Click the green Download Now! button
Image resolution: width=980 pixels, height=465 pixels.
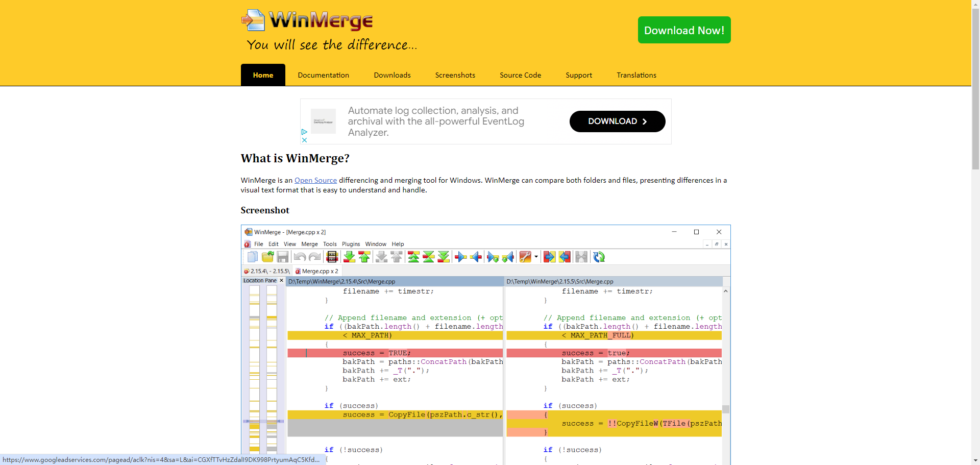click(x=684, y=30)
